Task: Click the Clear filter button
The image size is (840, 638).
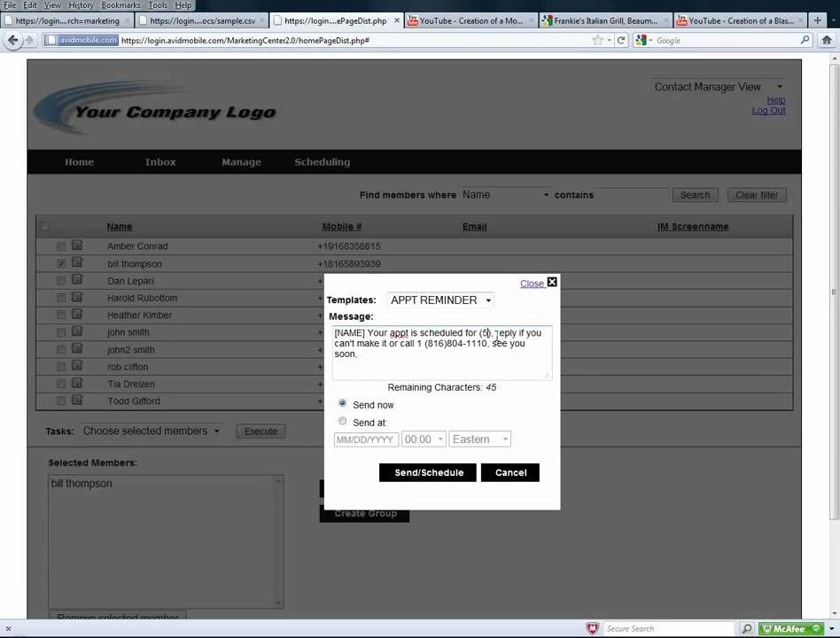Action: 757,195
